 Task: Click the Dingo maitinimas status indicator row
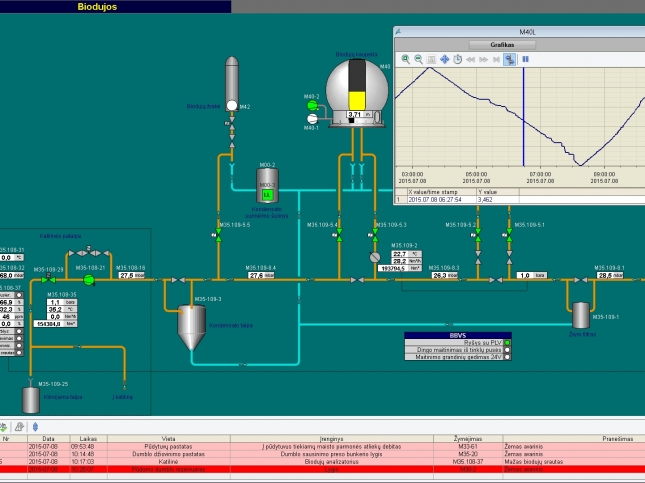coord(458,350)
